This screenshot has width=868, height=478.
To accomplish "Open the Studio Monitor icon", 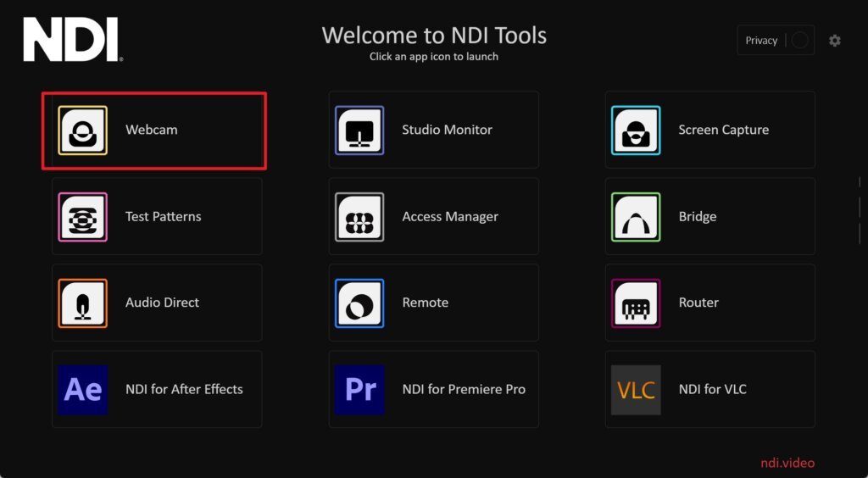I will click(x=359, y=131).
